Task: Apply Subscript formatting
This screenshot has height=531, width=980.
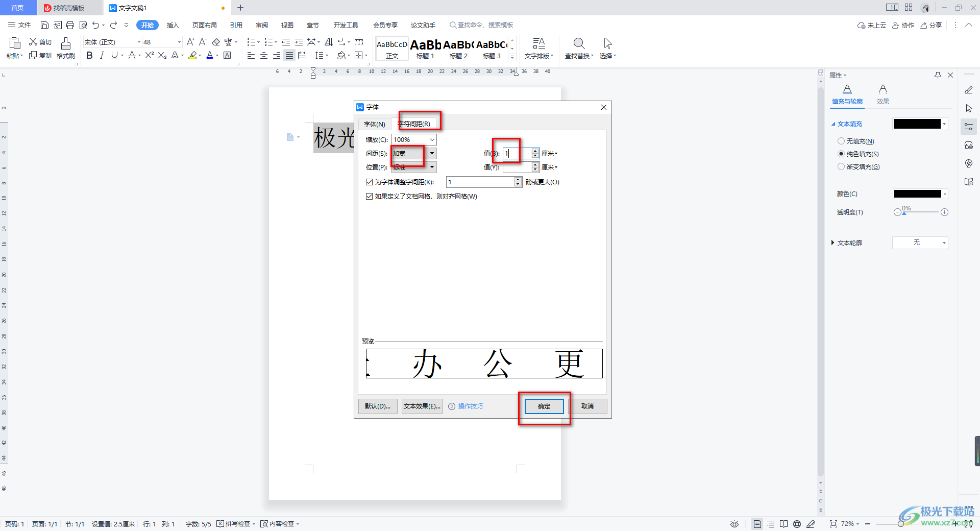Action: tap(162, 55)
